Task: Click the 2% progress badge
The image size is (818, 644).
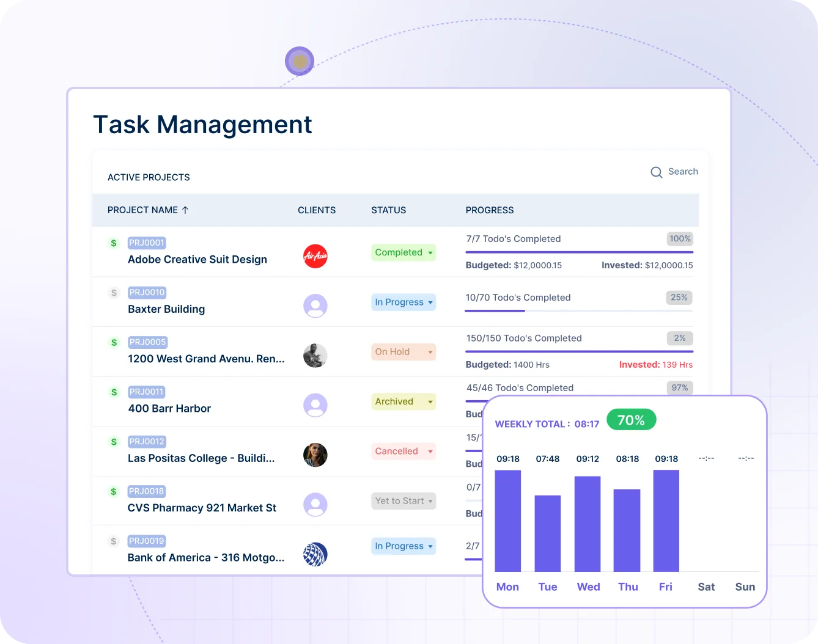Action: click(680, 338)
